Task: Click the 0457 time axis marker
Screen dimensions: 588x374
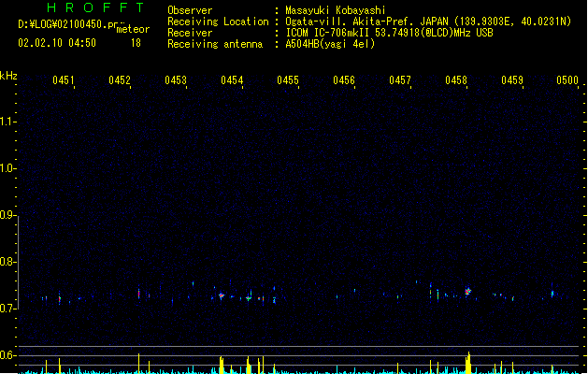Action: pyautogui.click(x=400, y=80)
